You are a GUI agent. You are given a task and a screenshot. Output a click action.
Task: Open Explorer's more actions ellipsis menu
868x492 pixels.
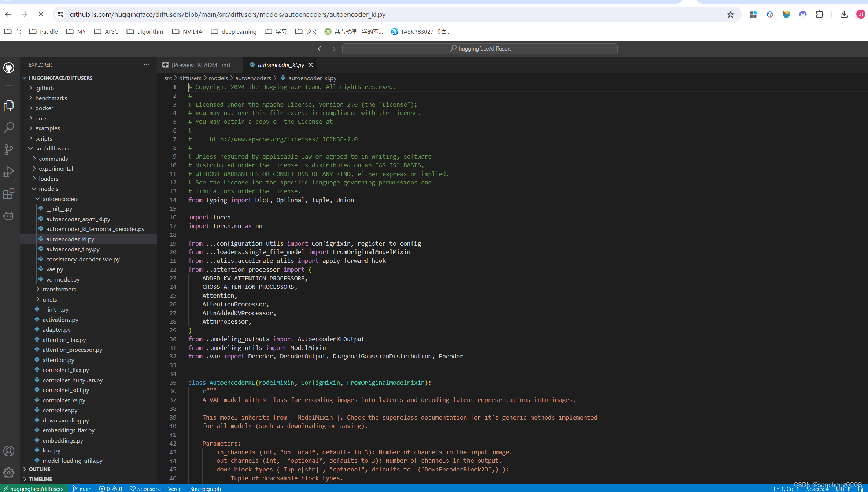(x=147, y=65)
